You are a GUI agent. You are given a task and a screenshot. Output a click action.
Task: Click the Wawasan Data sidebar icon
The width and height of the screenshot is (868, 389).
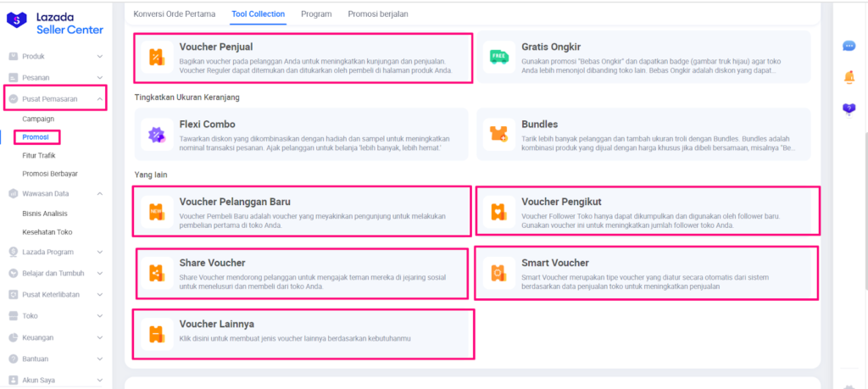click(14, 194)
